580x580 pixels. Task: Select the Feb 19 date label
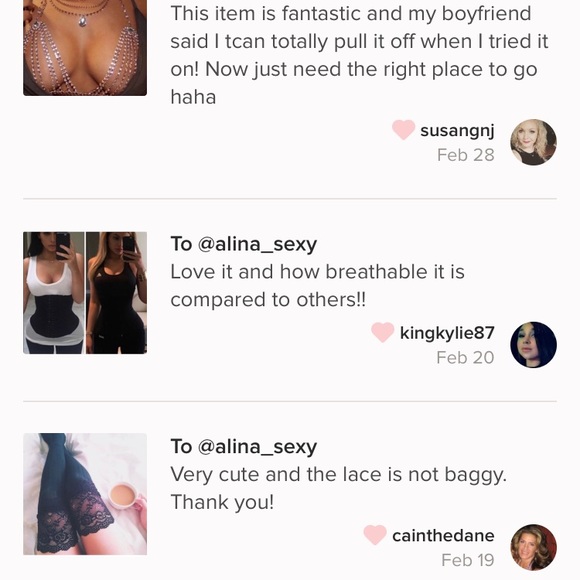[x=468, y=560]
